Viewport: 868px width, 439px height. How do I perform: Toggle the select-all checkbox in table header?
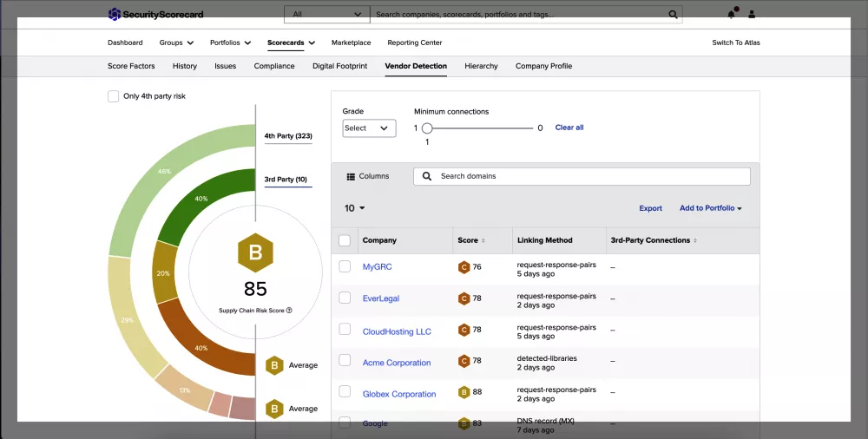345,240
